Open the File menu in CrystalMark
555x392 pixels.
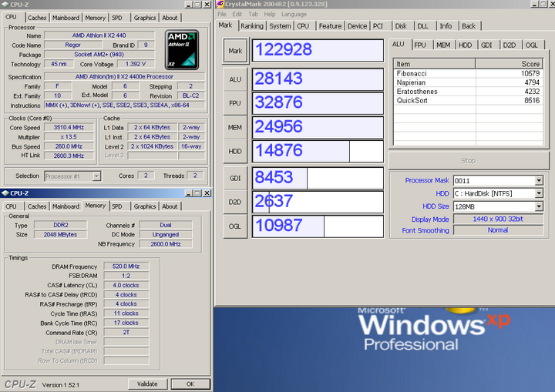coord(222,14)
